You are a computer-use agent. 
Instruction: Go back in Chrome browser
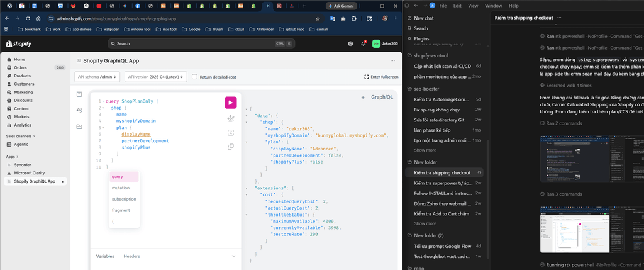pyautogui.click(x=7, y=18)
